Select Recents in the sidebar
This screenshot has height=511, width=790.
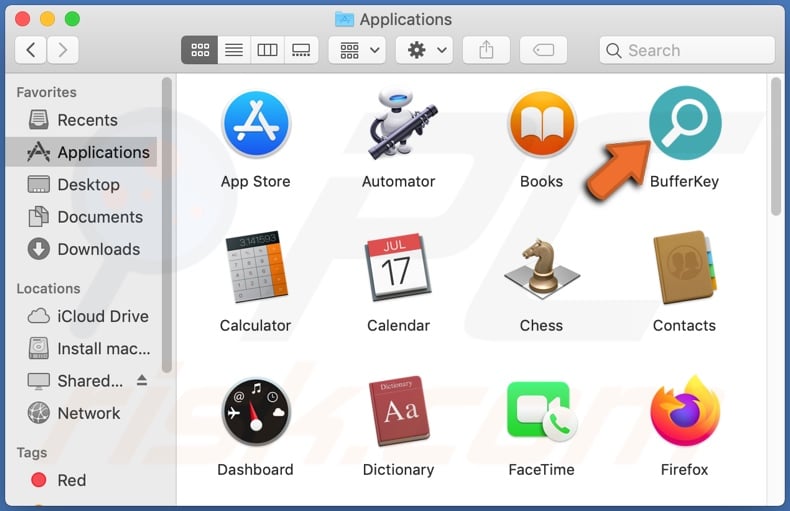[x=82, y=120]
